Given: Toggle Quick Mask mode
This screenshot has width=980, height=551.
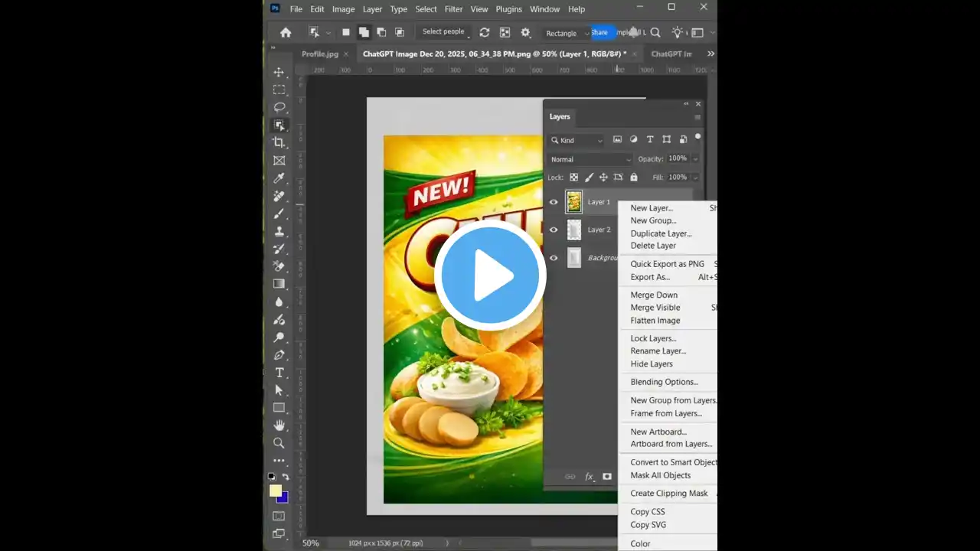Looking at the screenshot, I should [279, 517].
